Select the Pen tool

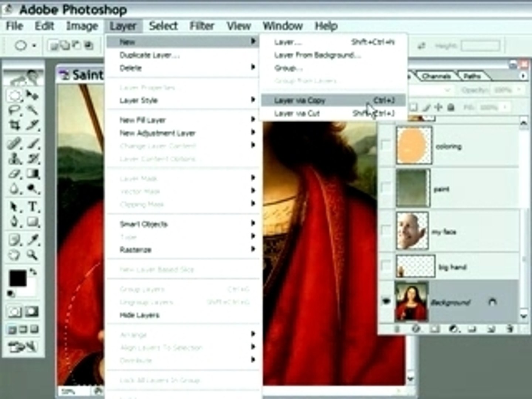(15, 222)
